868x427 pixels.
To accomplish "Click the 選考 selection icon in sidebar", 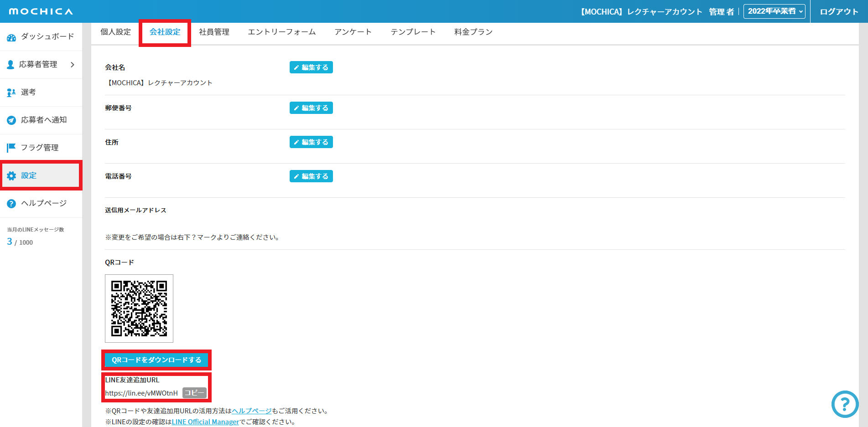I will point(11,93).
